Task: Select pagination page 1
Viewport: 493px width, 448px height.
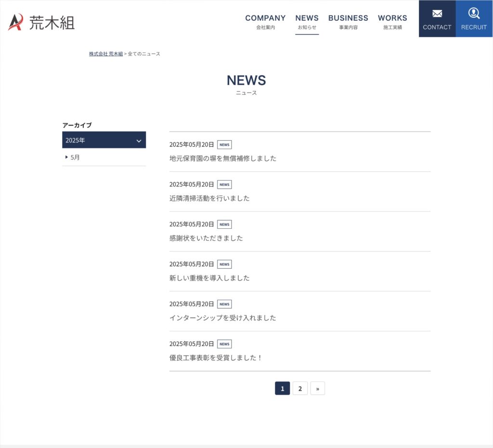Action: tap(282, 388)
